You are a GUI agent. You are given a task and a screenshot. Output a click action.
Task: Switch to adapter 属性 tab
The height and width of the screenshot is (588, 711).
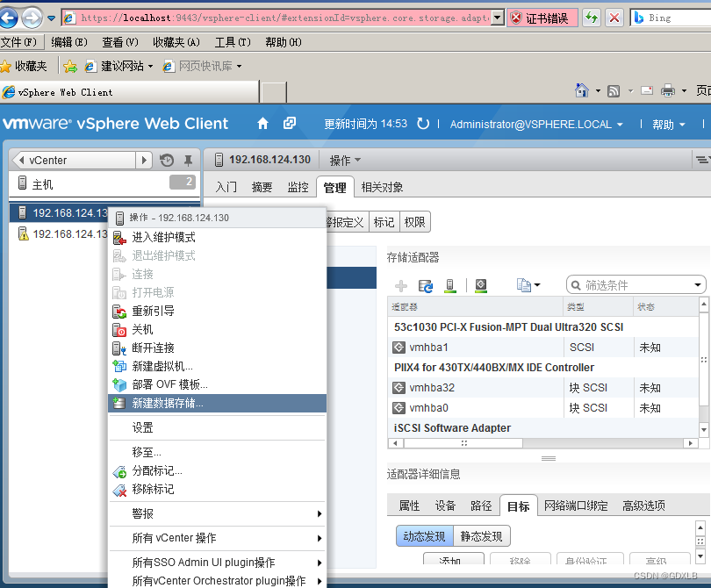[409, 506]
